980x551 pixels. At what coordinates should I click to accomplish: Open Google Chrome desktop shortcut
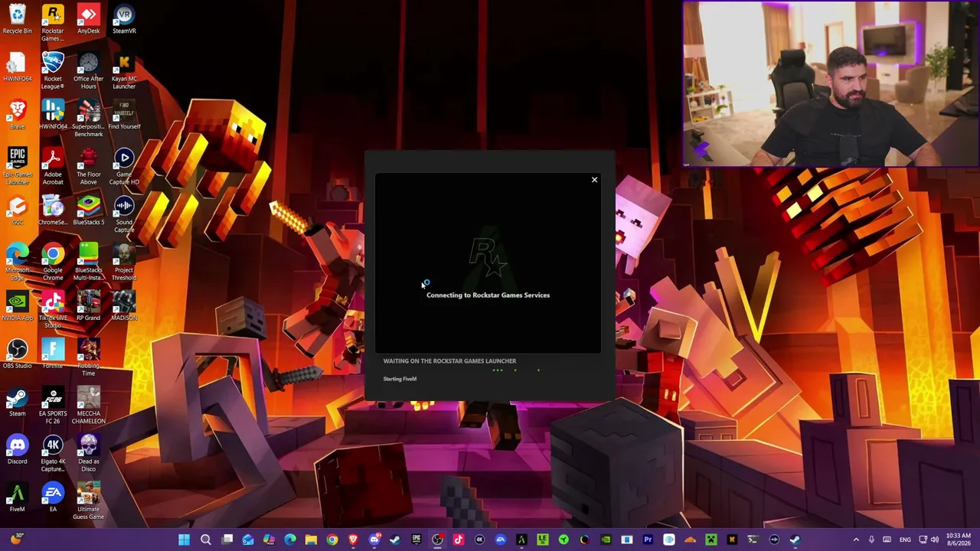coord(53,262)
